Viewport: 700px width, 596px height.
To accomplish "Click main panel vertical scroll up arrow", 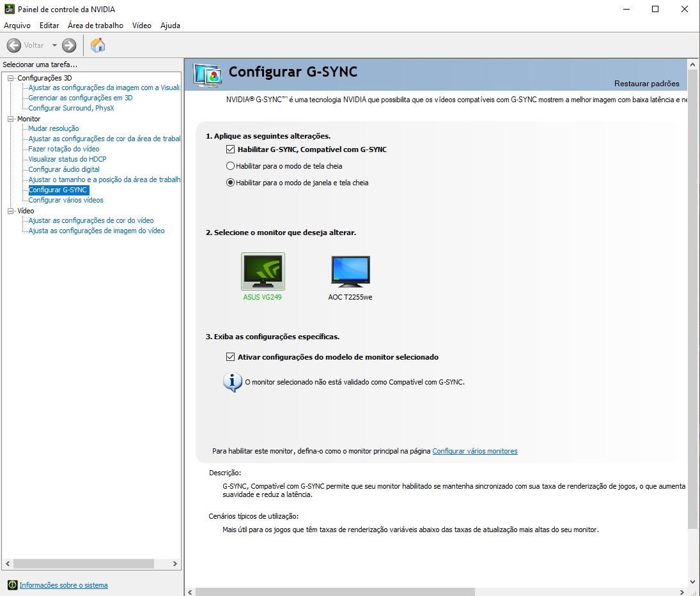I will [692, 65].
